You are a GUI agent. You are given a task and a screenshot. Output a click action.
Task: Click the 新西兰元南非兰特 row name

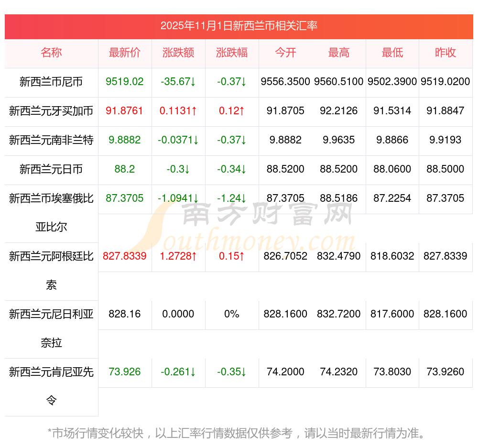pyautogui.click(x=51, y=140)
